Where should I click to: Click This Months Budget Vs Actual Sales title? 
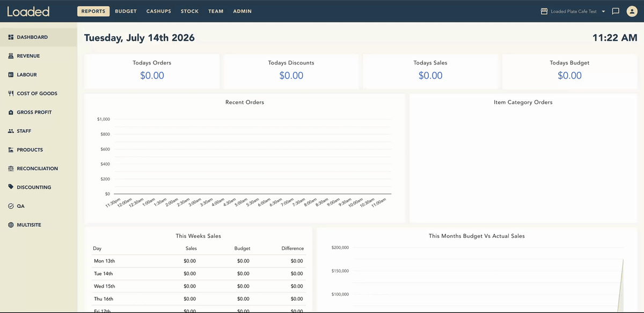point(477,236)
